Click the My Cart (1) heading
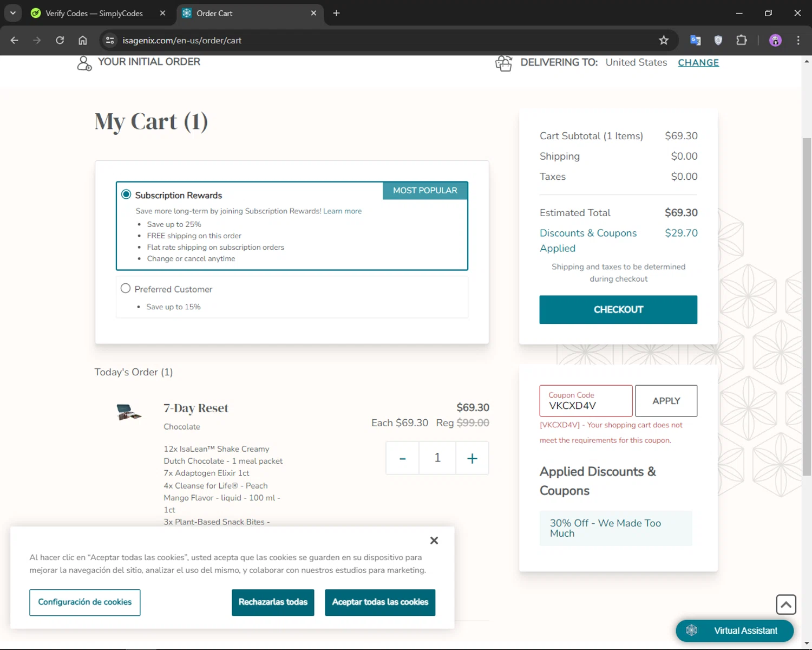This screenshot has height=650, width=812. [x=151, y=121]
